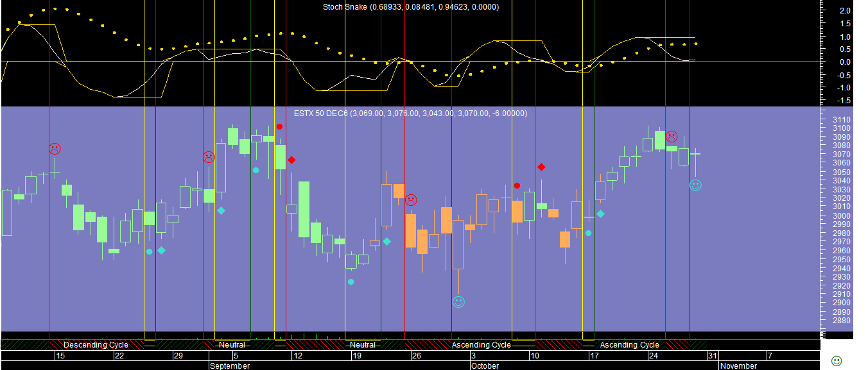This screenshot has width=868, height=370.
Task: Click the cyan smiley at the last candle
Action: click(x=695, y=185)
